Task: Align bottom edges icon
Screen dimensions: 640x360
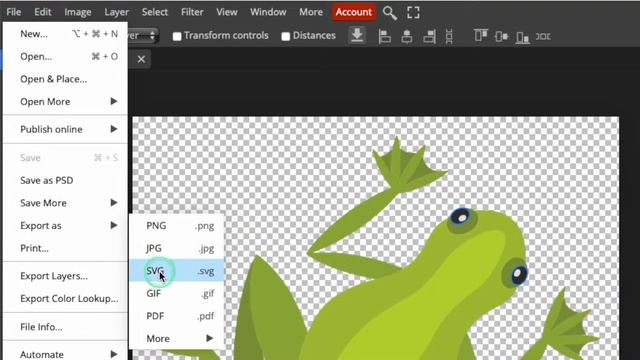Action: click(x=522, y=37)
